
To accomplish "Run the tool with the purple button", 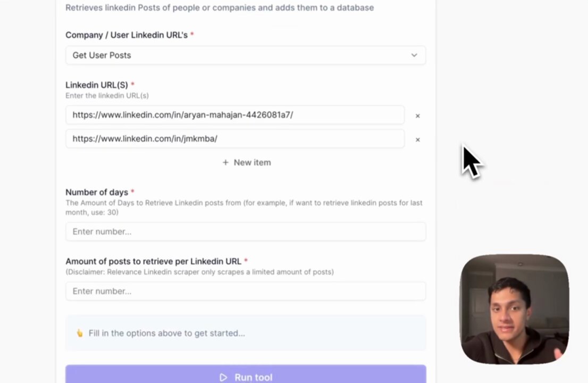I will pos(246,374).
